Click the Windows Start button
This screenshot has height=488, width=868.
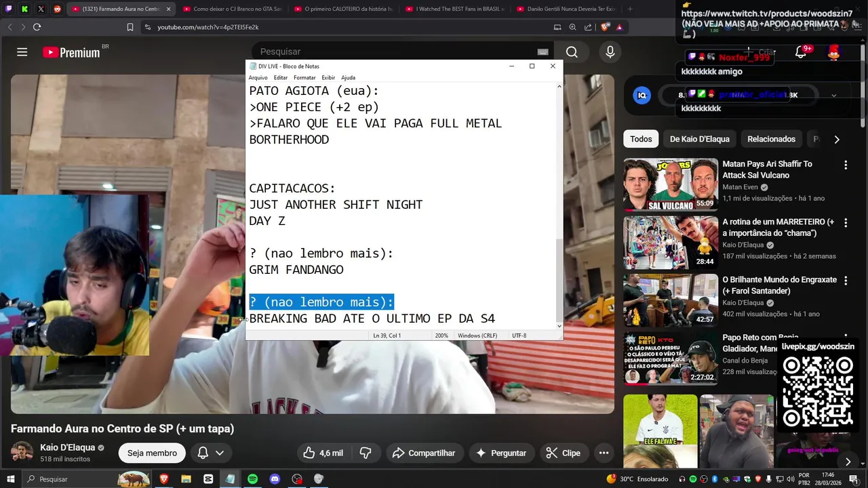10,479
